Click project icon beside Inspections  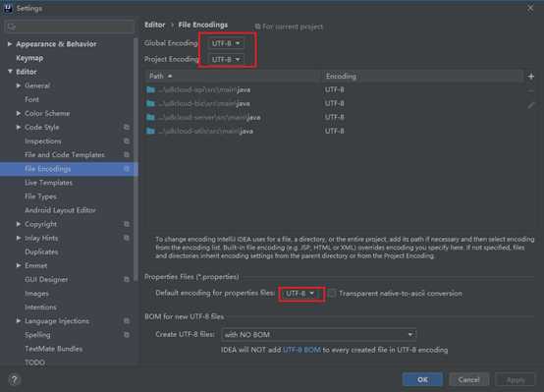127,141
